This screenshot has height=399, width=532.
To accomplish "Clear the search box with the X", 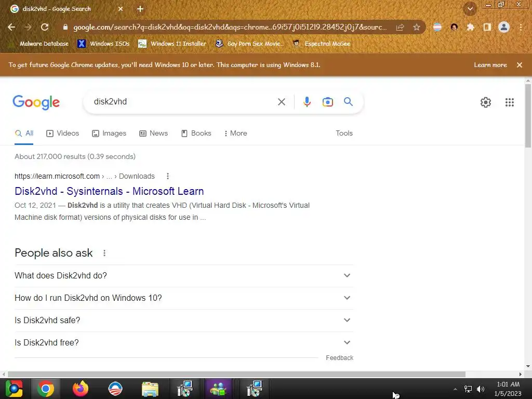I will pyautogui.click(x=281, y=102).
